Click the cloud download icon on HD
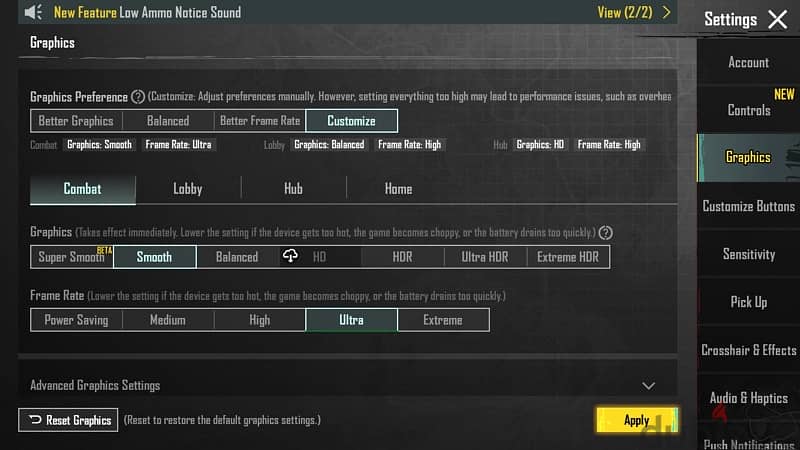 tap(290, 256)
